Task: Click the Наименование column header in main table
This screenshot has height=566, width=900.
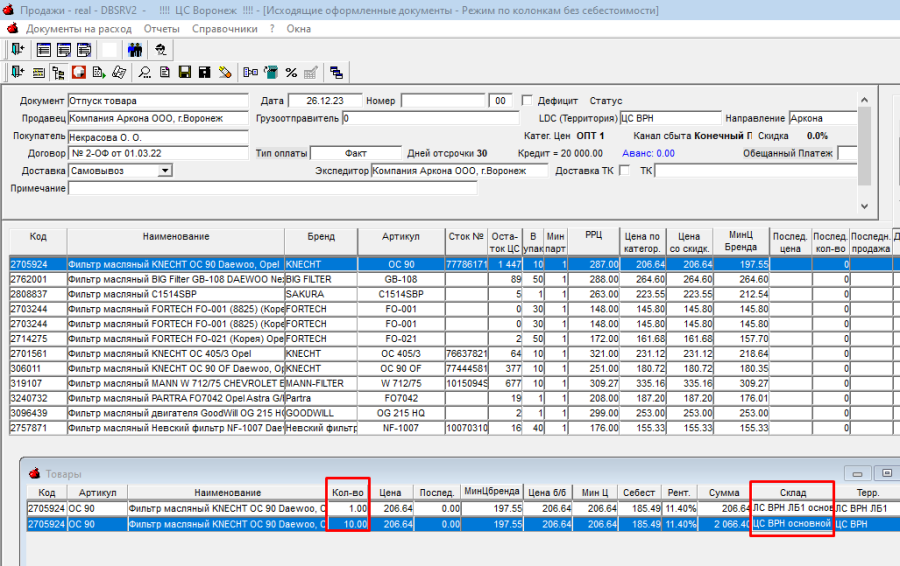Action: (x=176, y=242)
